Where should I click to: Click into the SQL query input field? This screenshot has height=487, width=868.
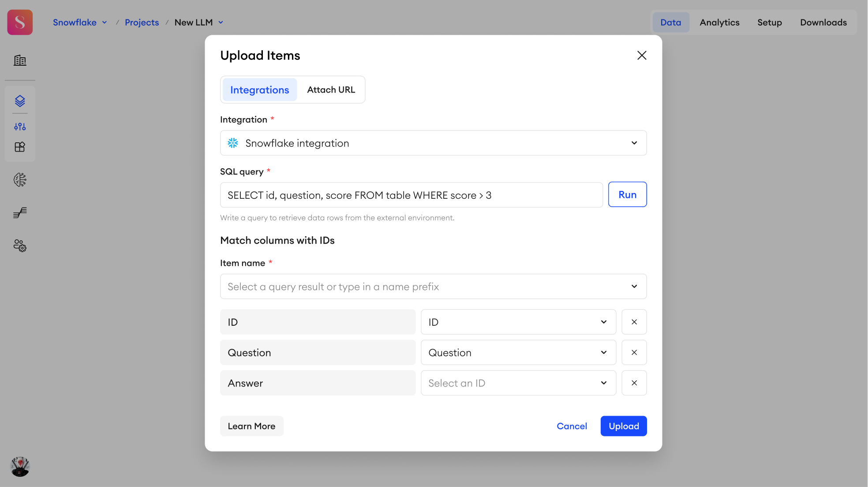(x=412, y=195)
